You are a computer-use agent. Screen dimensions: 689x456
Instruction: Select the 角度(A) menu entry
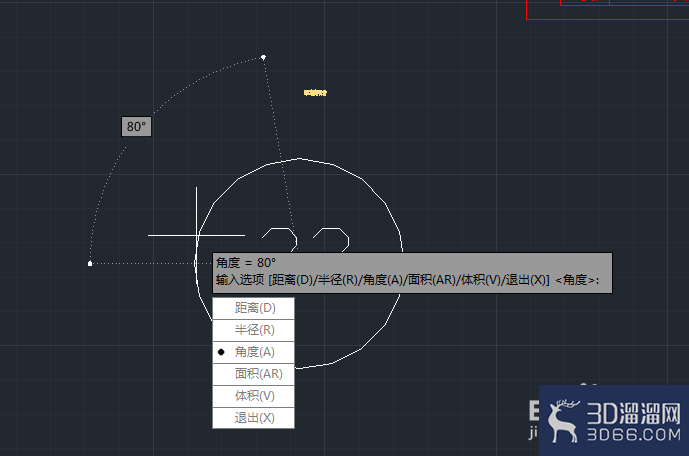click(254, 352)
